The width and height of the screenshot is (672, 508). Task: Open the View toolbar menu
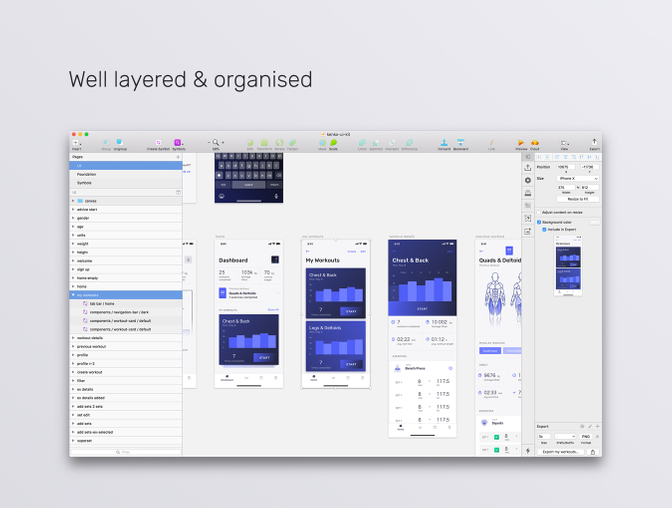[x=564, y=143]
